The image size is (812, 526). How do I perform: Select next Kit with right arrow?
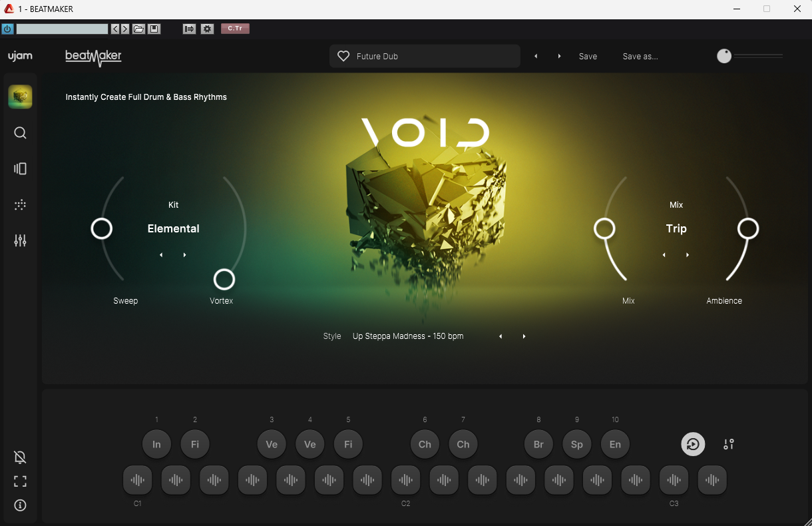(x=184, y=255)
